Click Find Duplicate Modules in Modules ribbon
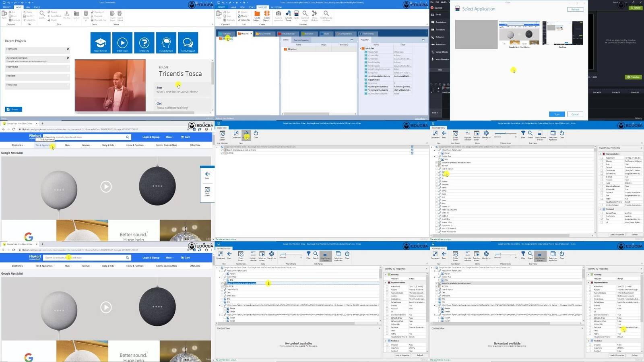The width and height of the screenshot is (644, 362). point(326,16)
